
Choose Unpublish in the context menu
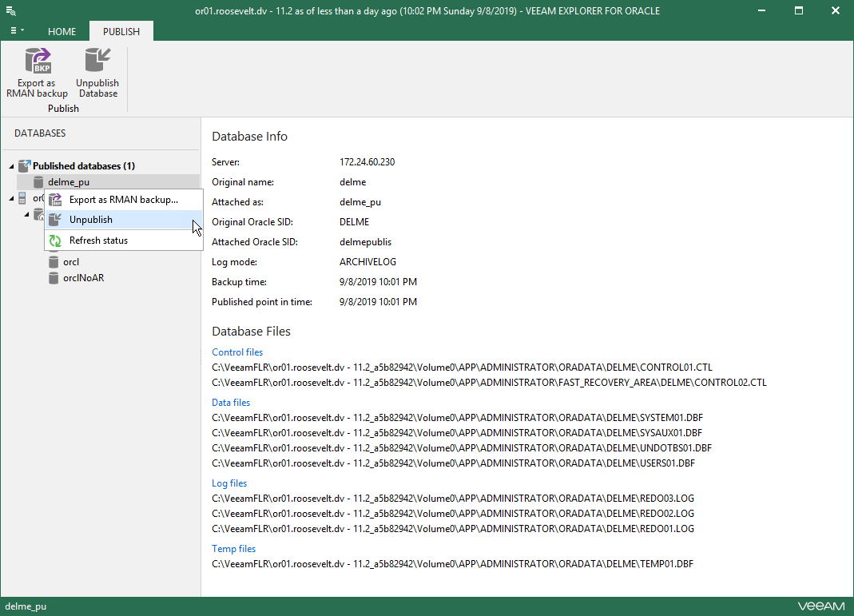coord(90,220)
